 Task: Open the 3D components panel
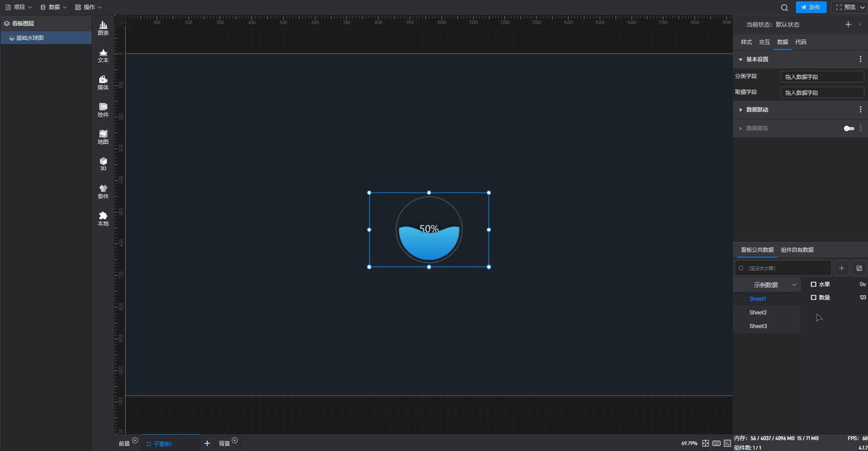(103, 164)
